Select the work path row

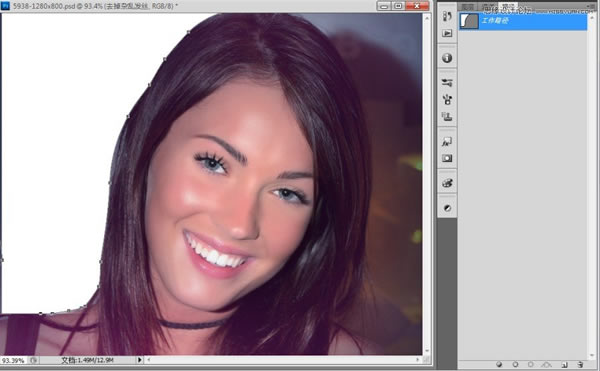[x=523, y=21]
